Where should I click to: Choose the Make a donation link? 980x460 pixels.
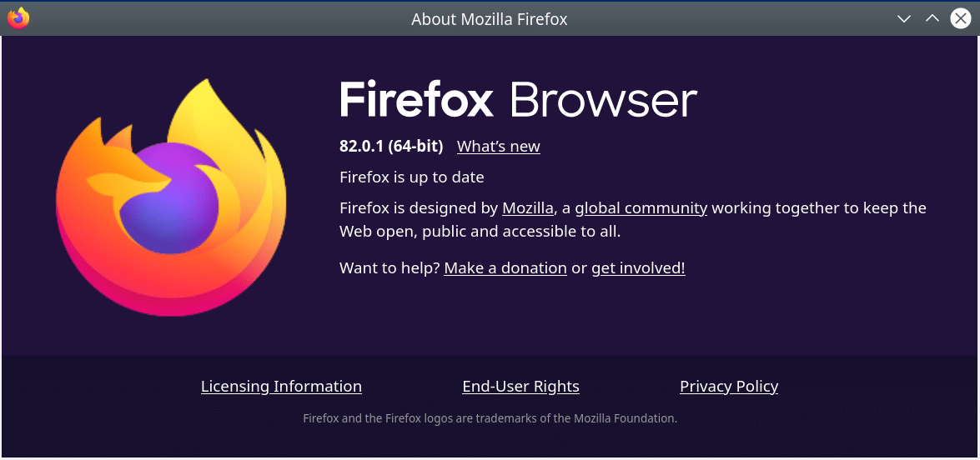pos(505,267)
